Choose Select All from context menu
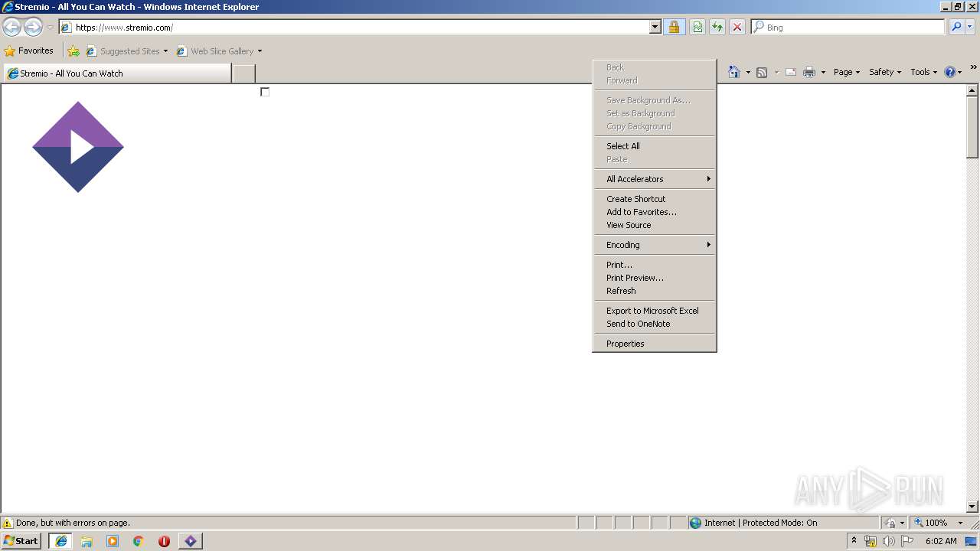 (x=655, y=146)
